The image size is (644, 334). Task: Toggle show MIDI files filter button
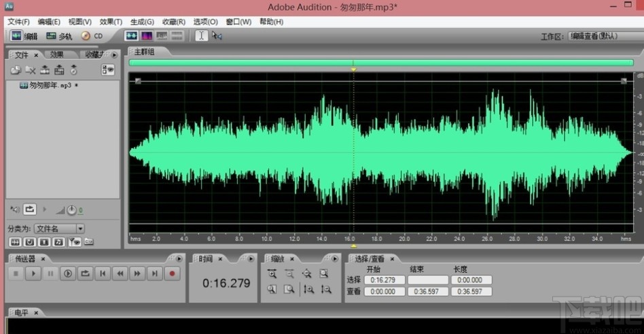pyautogui.click(x=59, y=242)
